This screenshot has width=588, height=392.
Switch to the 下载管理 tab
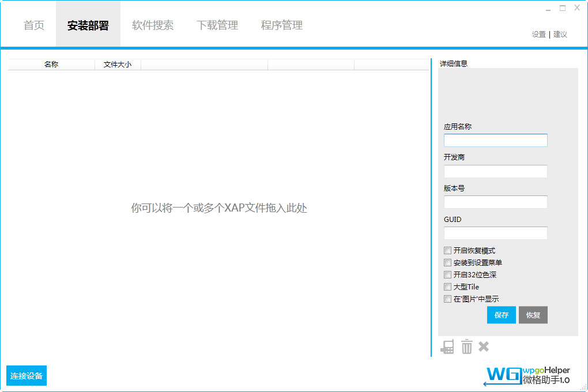(217, 25)
